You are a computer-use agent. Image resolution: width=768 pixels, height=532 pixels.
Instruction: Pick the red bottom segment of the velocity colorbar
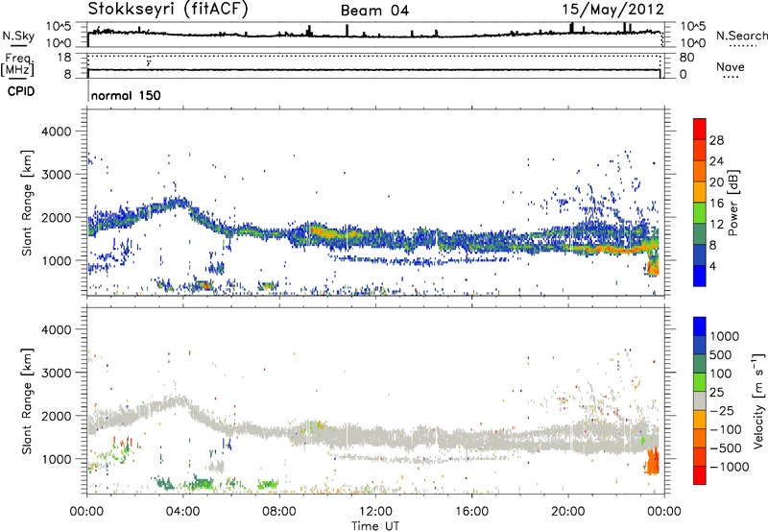[700, 475]
